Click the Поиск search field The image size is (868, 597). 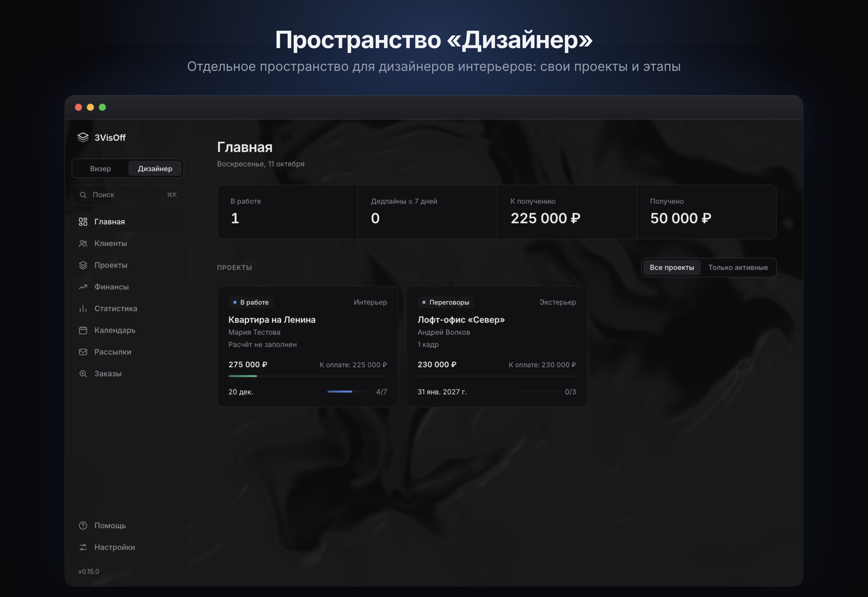[x=128, y=195]
